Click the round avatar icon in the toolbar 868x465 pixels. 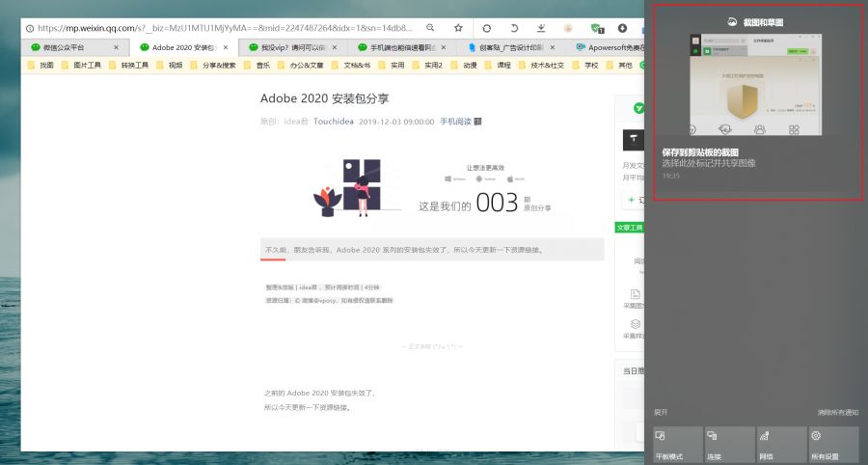568,28
